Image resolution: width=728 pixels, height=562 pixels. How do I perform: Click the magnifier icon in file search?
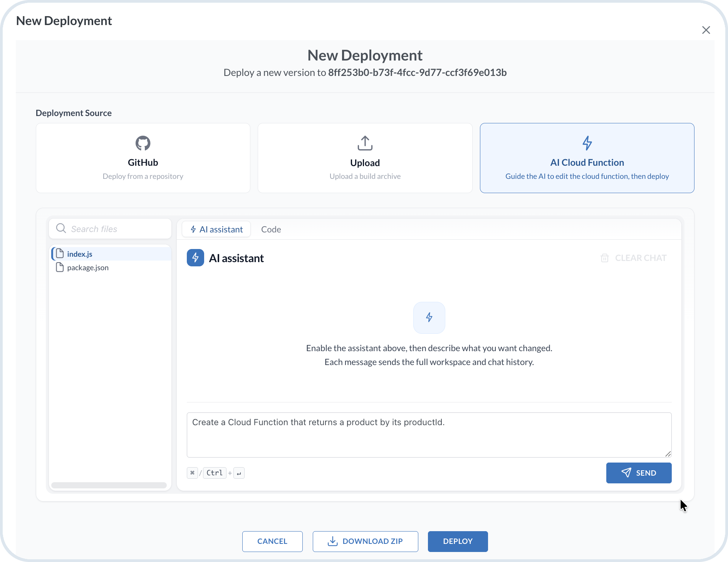click(x=61, y=228)
